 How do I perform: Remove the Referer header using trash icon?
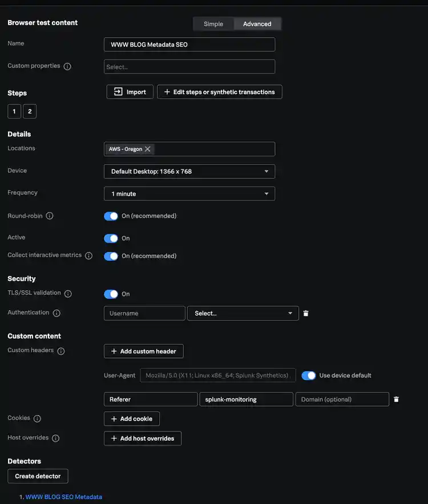point(397,400)
